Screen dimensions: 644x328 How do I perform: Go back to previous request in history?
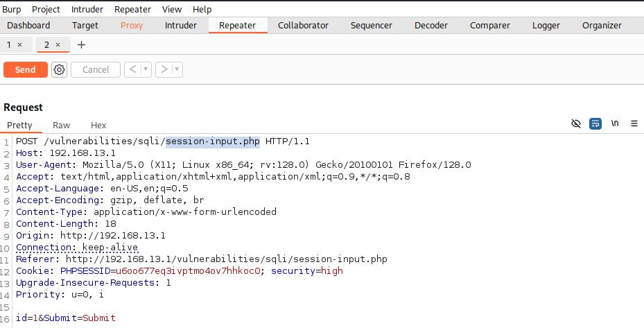click(x=132, y=69)
